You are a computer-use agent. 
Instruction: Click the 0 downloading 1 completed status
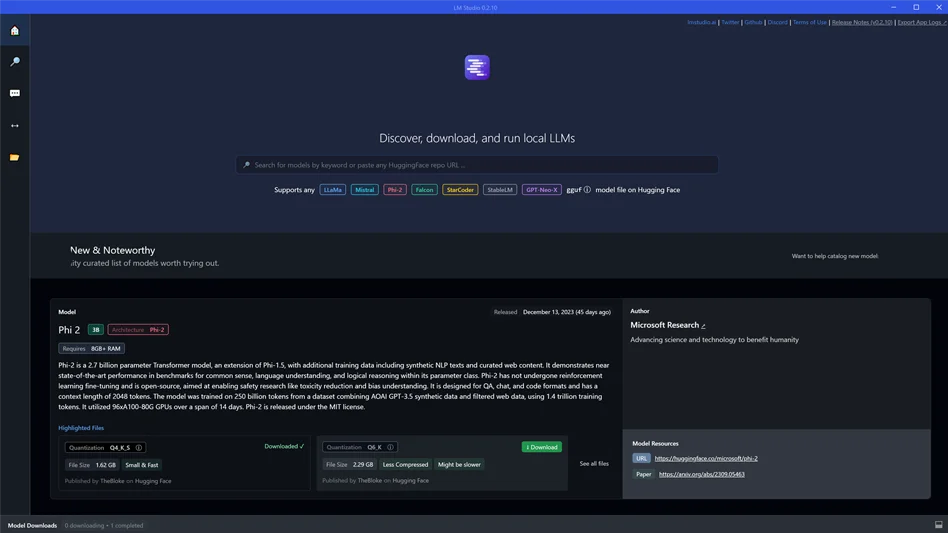tap(104, 525)
